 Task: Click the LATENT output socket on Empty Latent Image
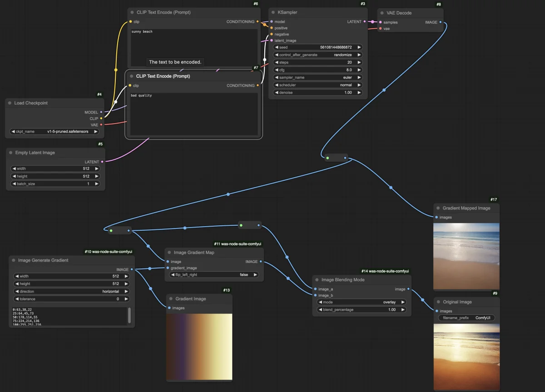coord(102,162)
